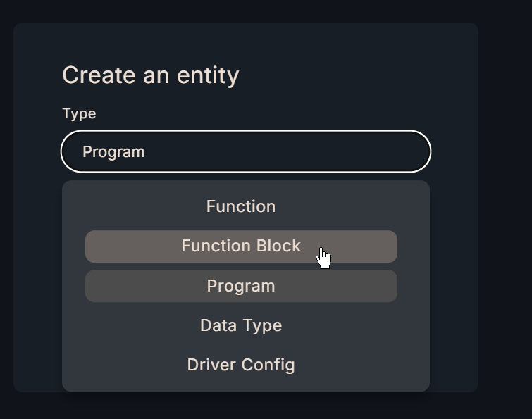Set entity type to Data Type
The height and width of the screenshot is (419, 532).
(x=241, y=325)
